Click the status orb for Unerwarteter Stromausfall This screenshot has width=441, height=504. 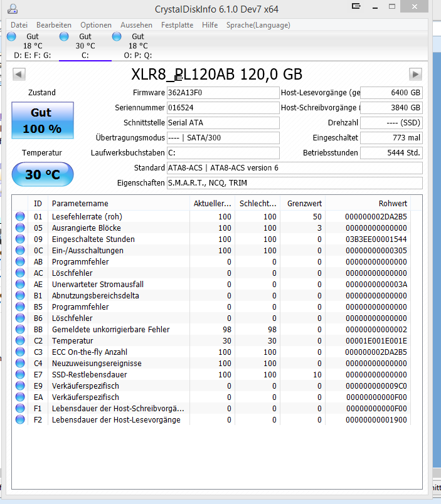tap(20, 284)
